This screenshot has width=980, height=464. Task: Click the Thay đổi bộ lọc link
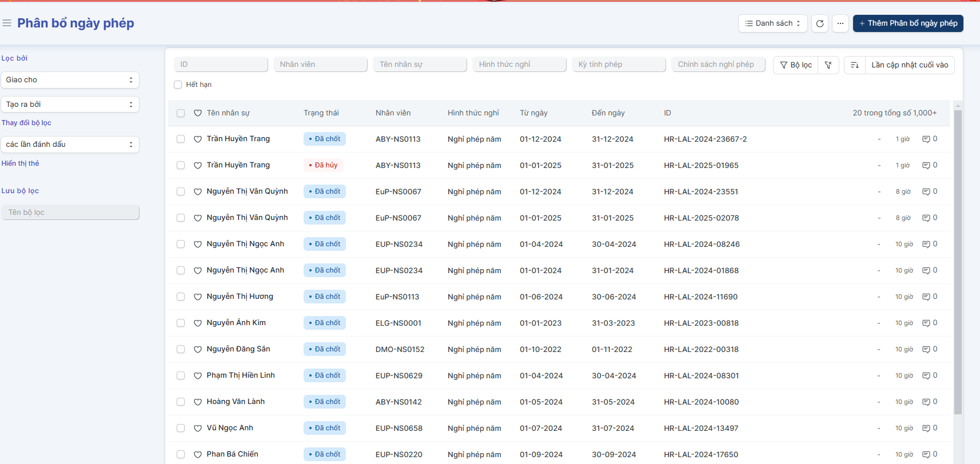click(26, 123)
